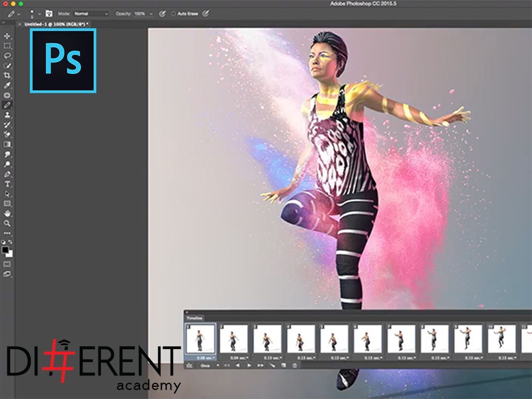Image resolution: width=532 pixels, height=399 pixels.
Task: Select the Type tool
Action: [7, 184]
